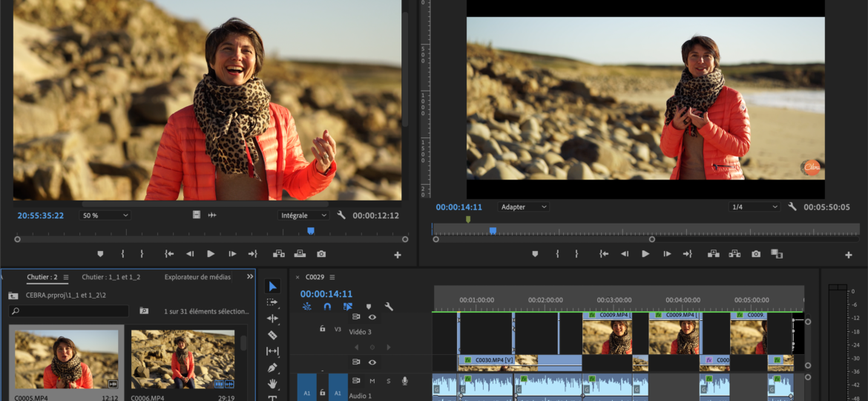Select the Track Select Forward tool
This screenshot has height=401, width=868.
[272, 303]
